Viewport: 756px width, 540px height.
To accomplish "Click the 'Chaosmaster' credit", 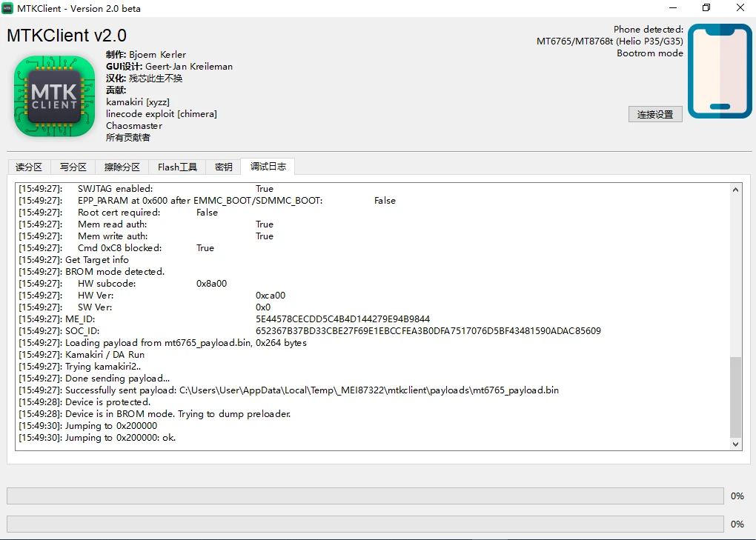I will (x=133, y=126).
